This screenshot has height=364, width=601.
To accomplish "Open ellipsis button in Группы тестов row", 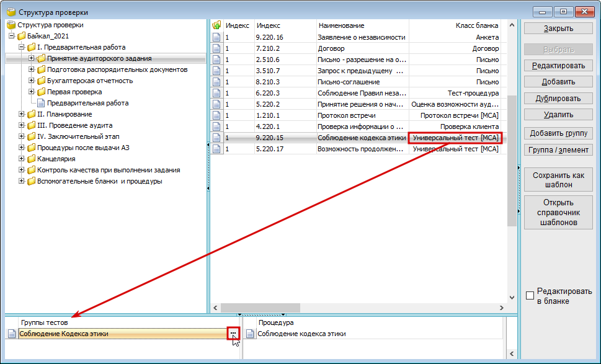I will click(233, 334).
